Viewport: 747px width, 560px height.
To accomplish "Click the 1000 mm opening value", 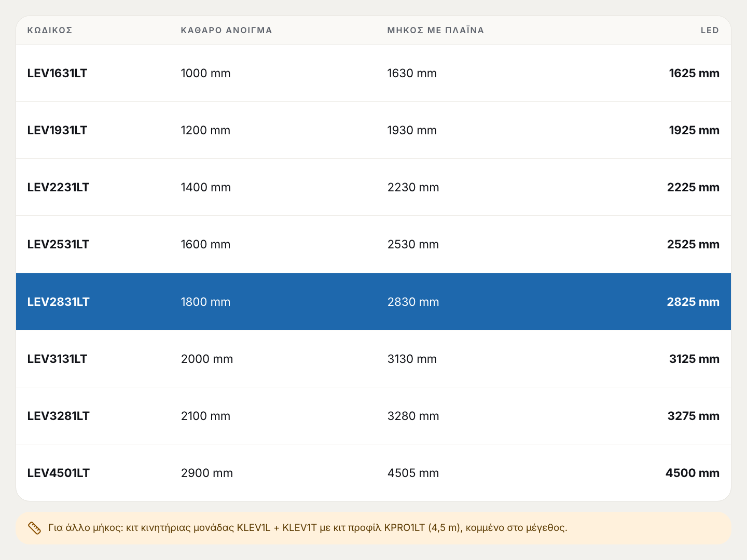I will point(205,73).
